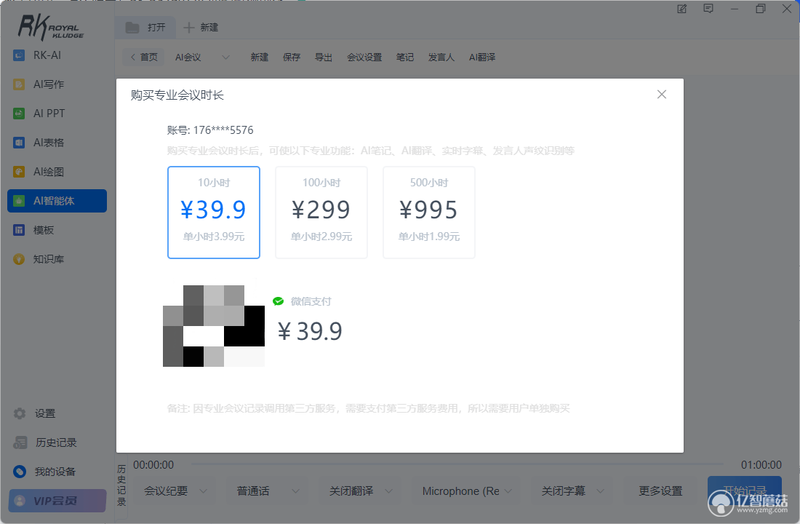Expand the 会议纪要 dropdown

[176, 491]
